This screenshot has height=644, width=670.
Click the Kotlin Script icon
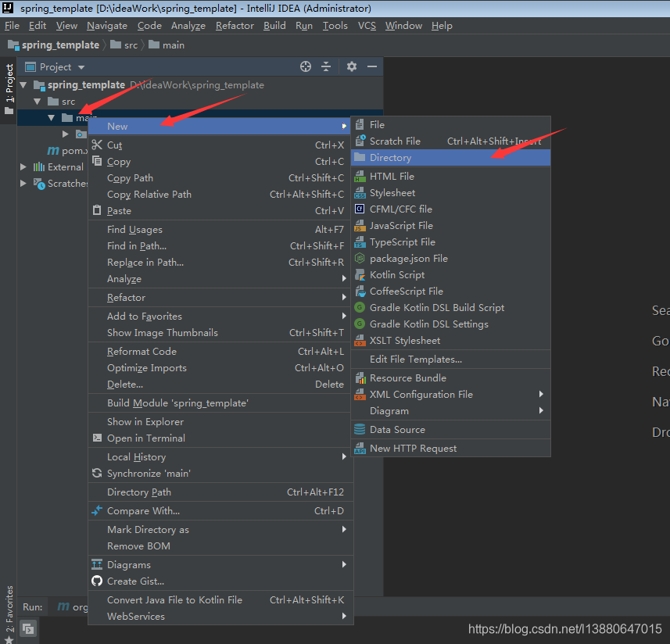tap(360, 274)
